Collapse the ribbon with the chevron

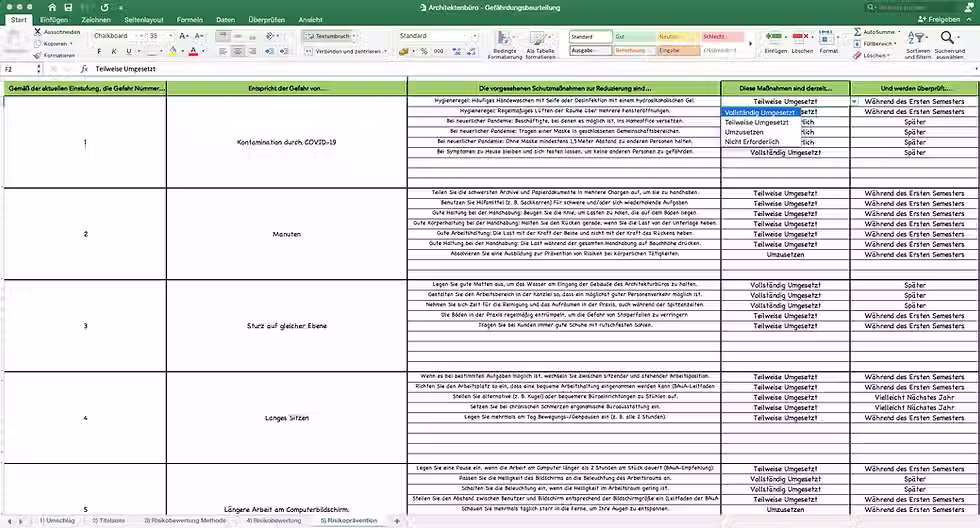[x=969, y=19]
